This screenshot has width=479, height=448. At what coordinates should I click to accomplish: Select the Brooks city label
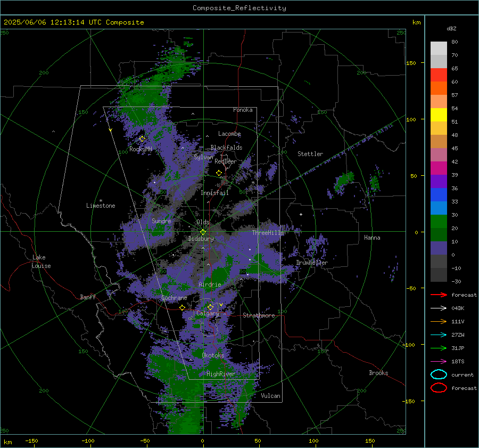[x=378, y=373]
